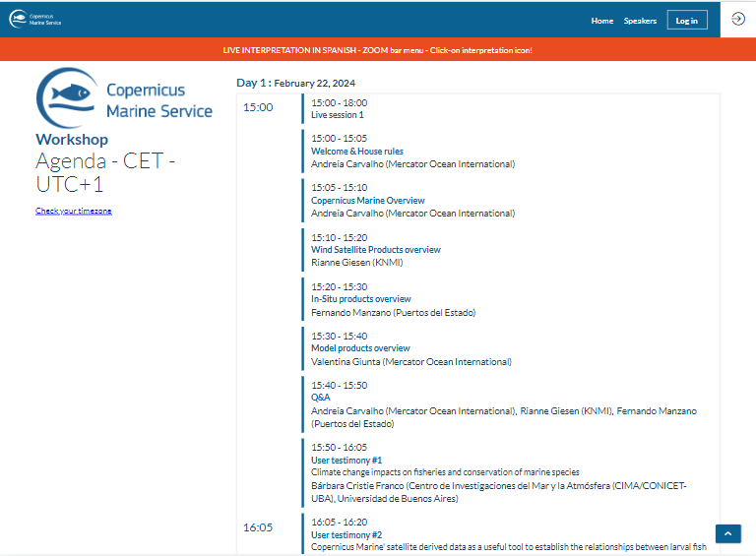This screenshot has width=756, height=556.
Task: Open the In-Situ products overview session
Action: coord(360,299)
